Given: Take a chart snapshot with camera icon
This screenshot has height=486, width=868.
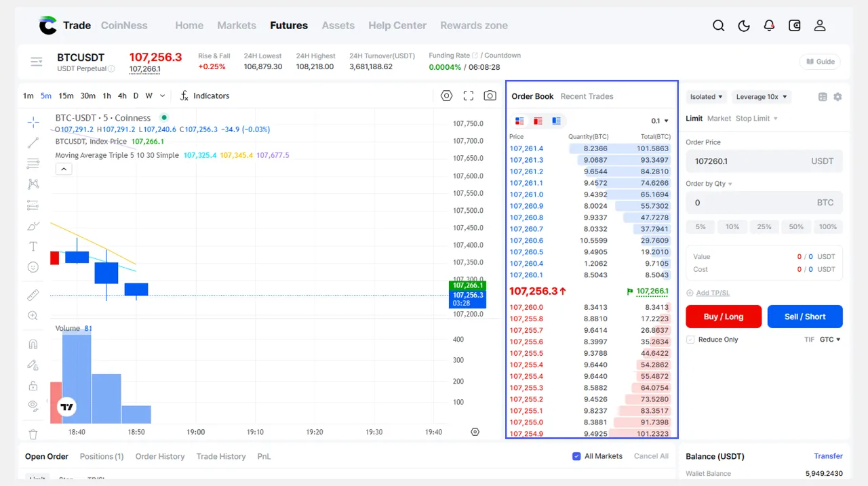Looking at the screenshot, I should (490, 96).
